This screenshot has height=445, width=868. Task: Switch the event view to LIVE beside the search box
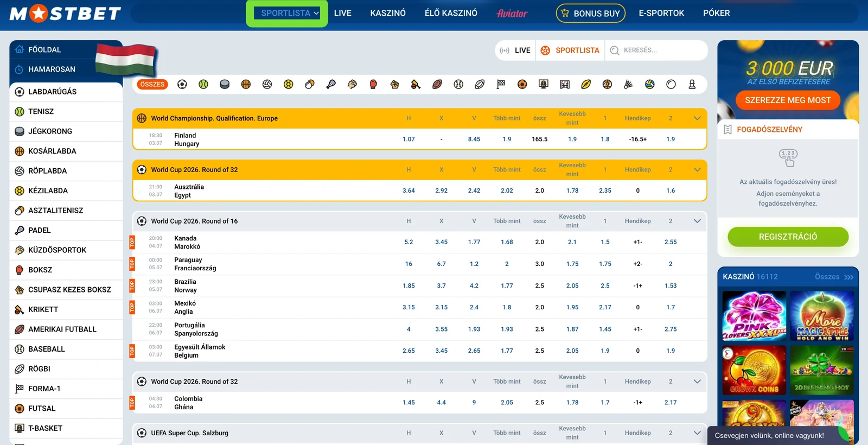pos(515,50)
